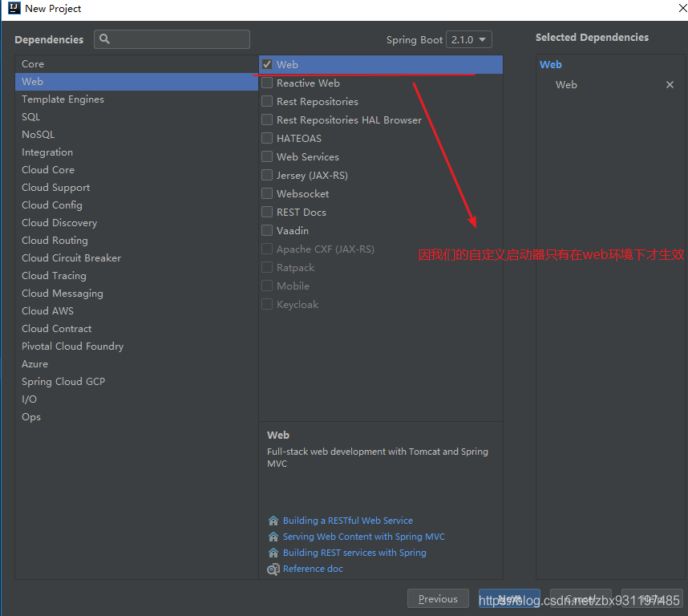
Task: Enable the HATEOAS checkbox
Action: click(267, 138)
